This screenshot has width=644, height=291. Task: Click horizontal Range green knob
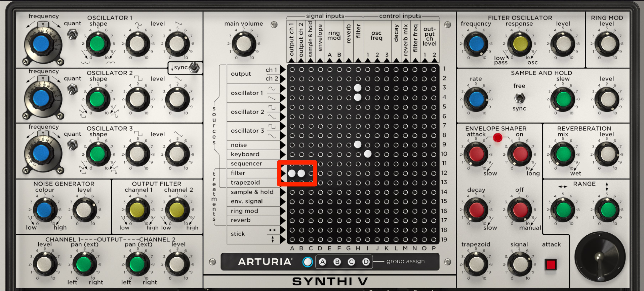click(563, 210)
